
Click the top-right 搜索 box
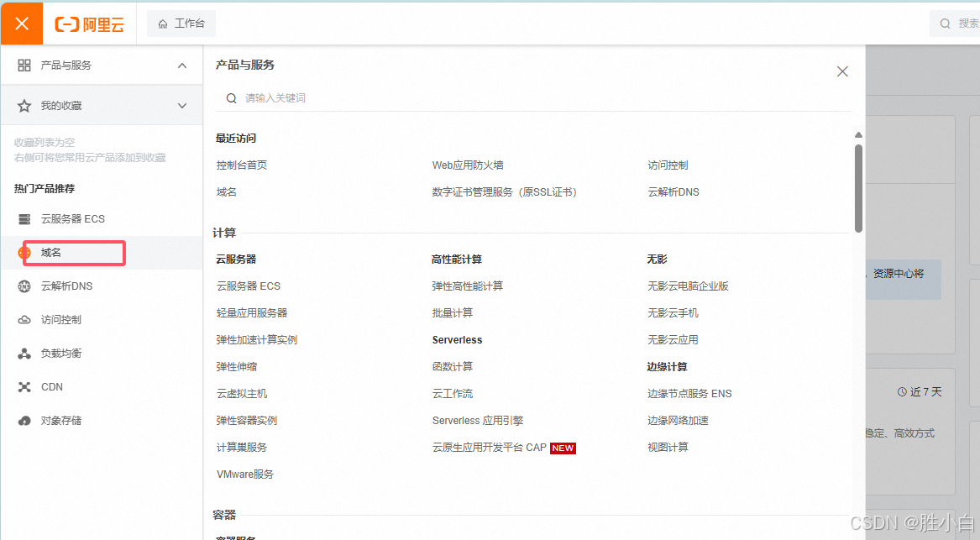coord(956,24)
